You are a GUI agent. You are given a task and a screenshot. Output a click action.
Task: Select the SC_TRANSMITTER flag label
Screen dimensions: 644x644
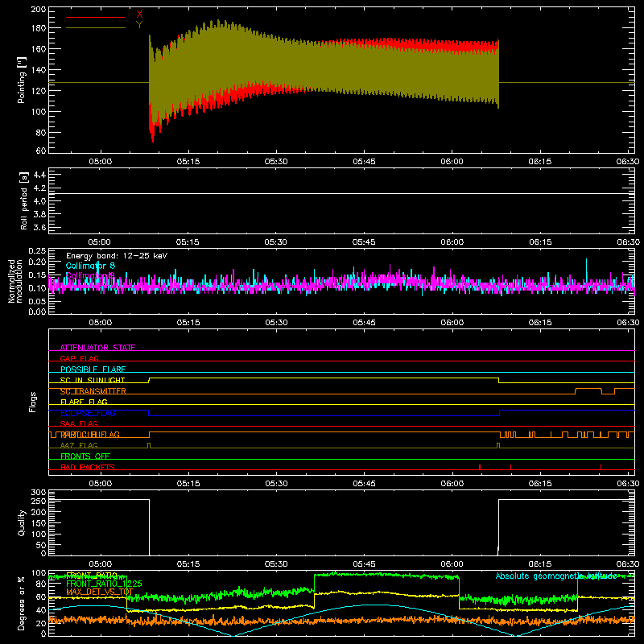tap(93, 391)
